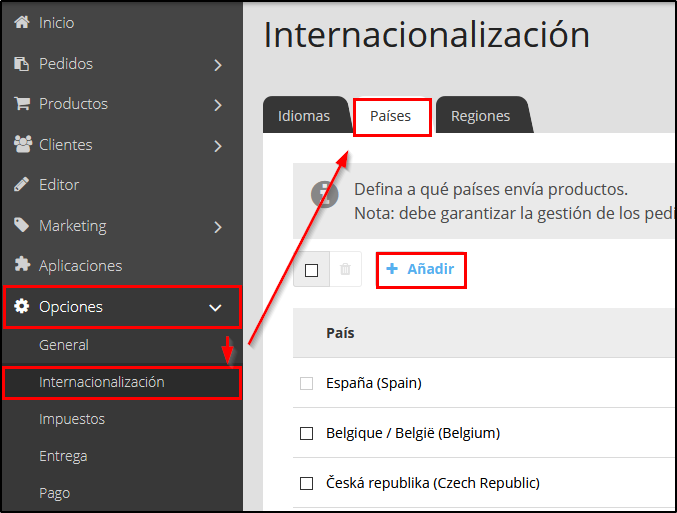Check the Česká republika row checkbox
The image size is (677, 513).
(x=307, y=483)
